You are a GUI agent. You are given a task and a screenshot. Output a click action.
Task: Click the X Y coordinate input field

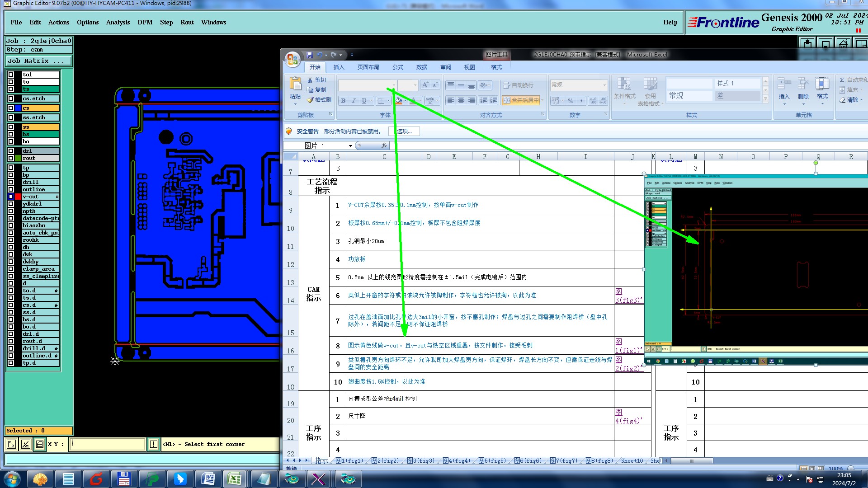point(108,444)
